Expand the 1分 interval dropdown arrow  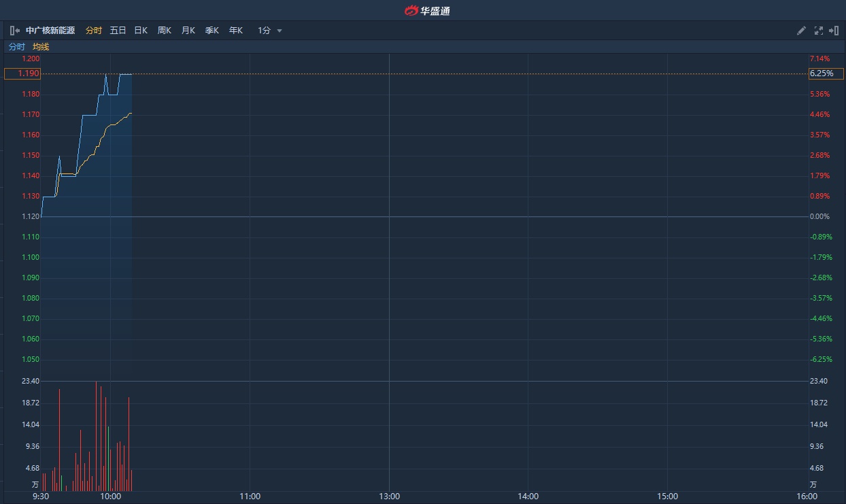coord(280,31)
